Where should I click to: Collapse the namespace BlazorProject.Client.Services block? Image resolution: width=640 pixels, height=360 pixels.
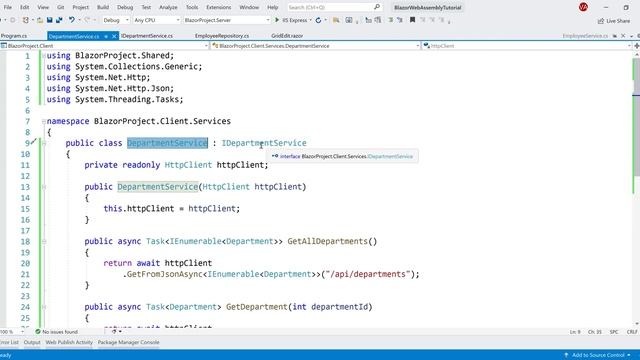(x=44, y=121)
